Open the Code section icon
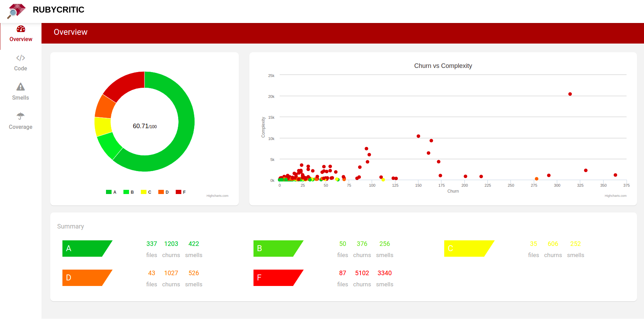 coord(21,58)
